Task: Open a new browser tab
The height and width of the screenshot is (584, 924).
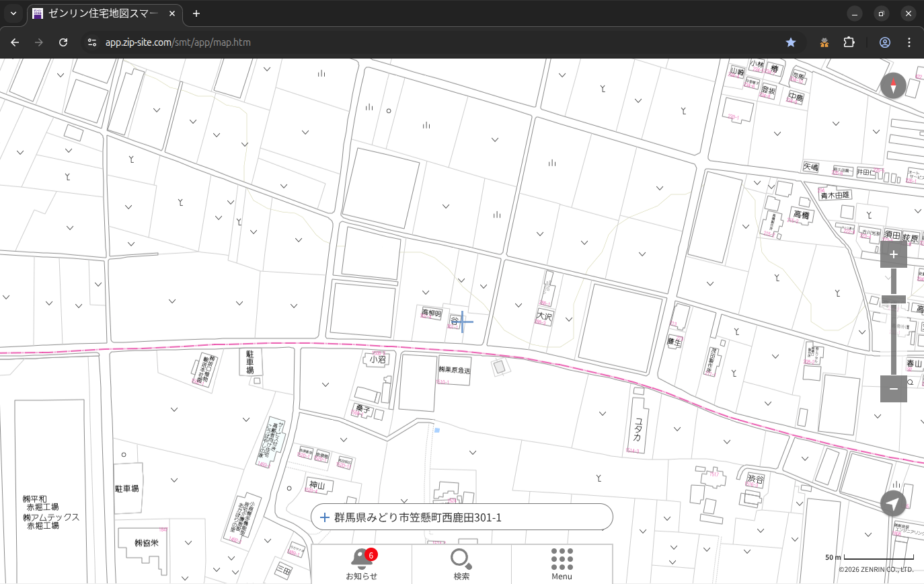Action: 196,13
